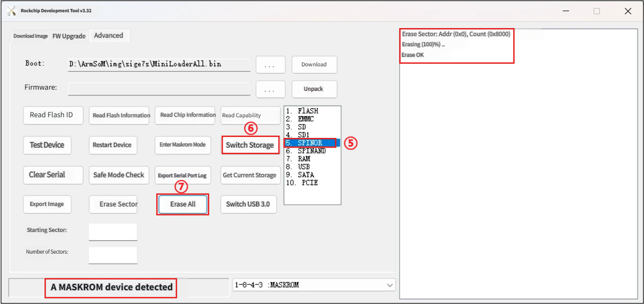Browse for Boot file with ellipsis button
The width and height of the screenshot is (644, 304).
click(270, 65)
